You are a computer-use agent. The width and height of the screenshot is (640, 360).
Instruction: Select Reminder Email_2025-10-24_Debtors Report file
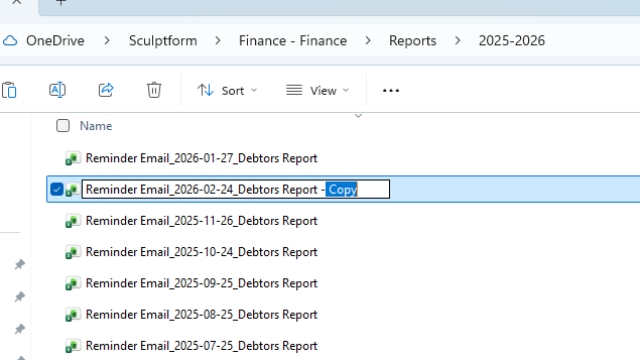pos(201,252)
